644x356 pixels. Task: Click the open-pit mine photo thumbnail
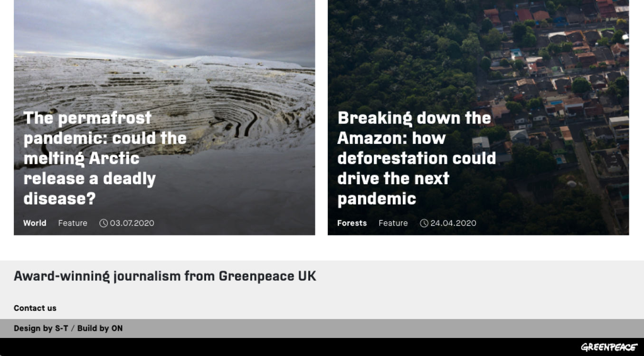[x=164, y=117]
